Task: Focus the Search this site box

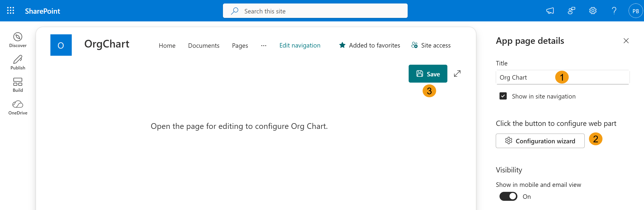Action: pyautogui.click(x=315, y=11)
